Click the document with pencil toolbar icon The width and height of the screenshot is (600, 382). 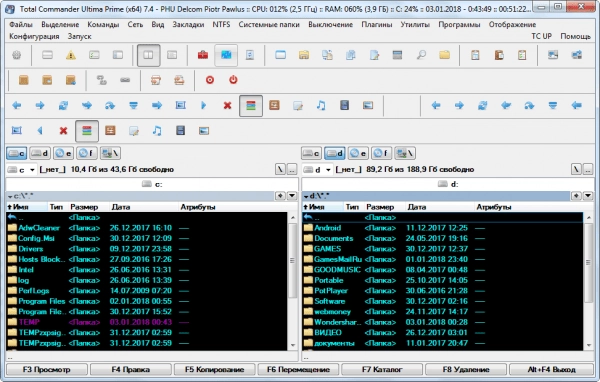(x=374, y=55)
